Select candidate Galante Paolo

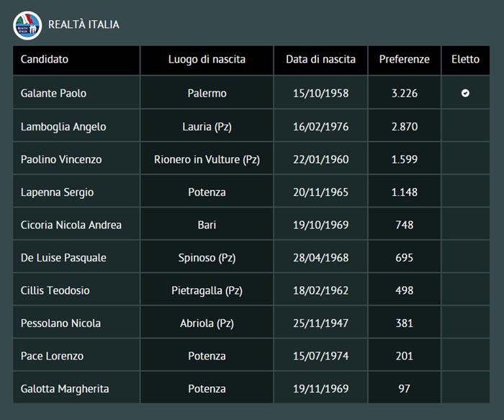[x=53, y=94]
